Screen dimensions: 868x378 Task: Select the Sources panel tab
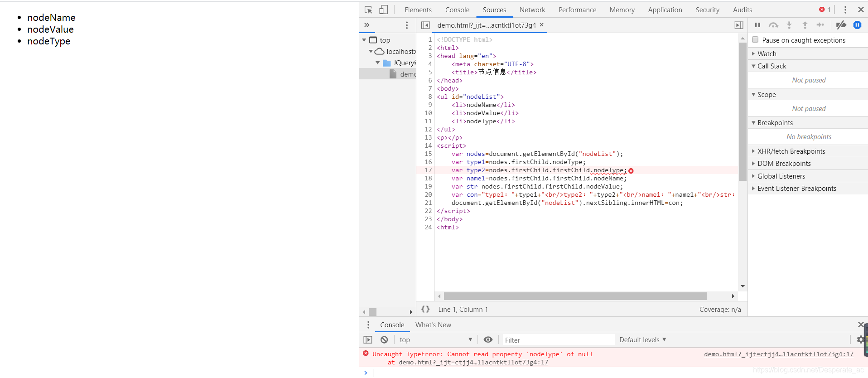pyautogui.click(x=494, y=10)
